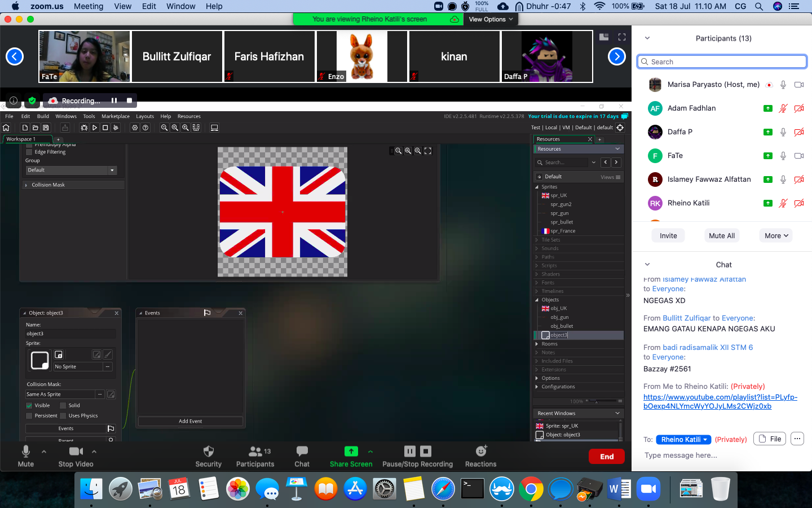
Task: Expand the Tile Sets folder
Action: point(537,240)
